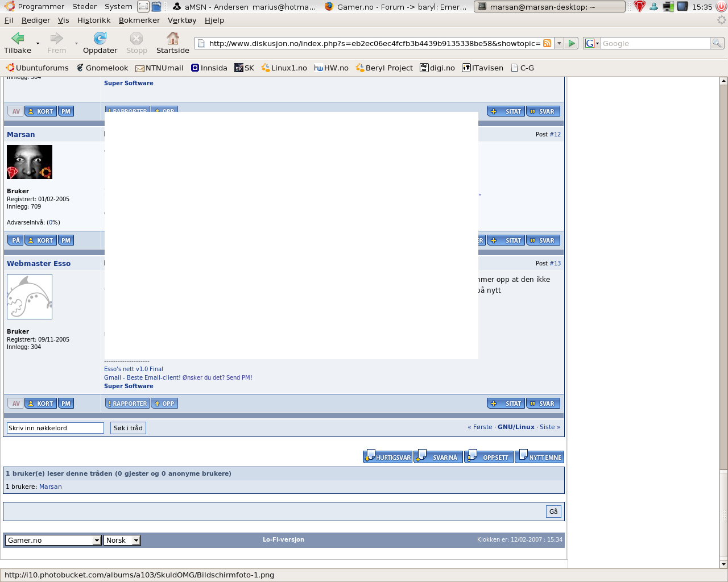Open Esso's nett v1.0 Final link

pos(134,369)
